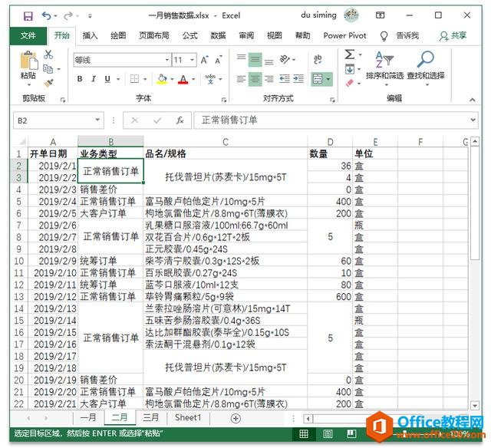
Task: Toggle horizontal center alignment
Action: coord(255,79)
